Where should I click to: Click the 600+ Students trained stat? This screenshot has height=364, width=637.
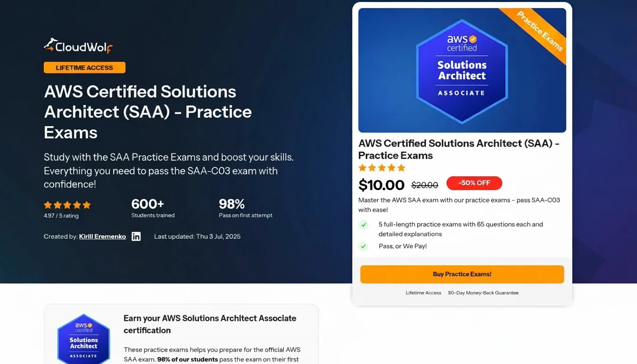coord(153,208)
